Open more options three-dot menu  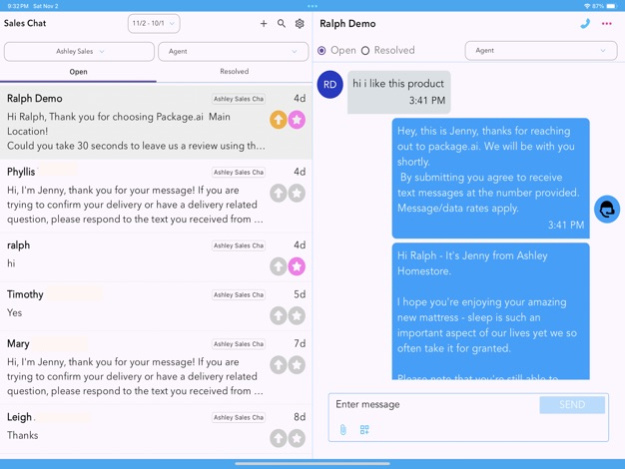pyautogui.click(x=606, y=23)
